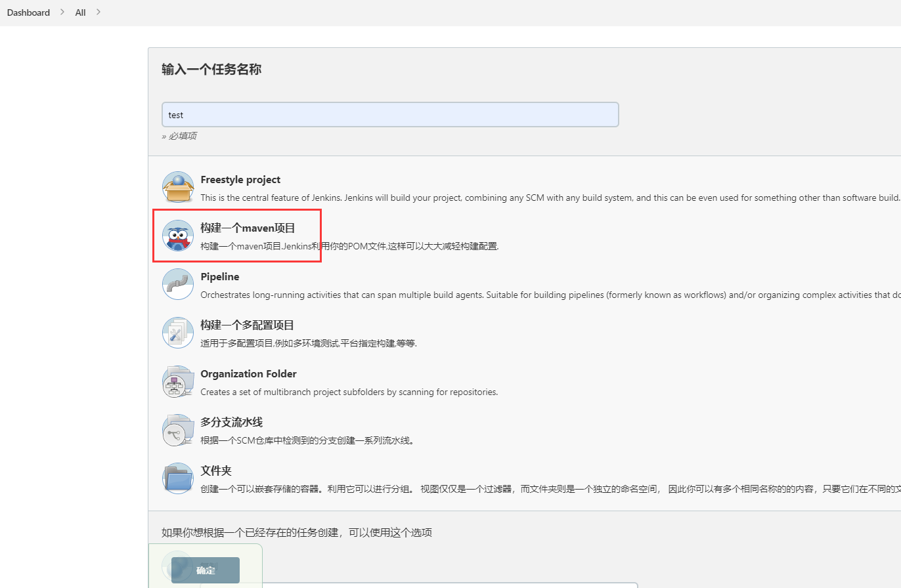Click the description 适用于多配置项目
The width and height of the screenshot is (901, 588).
[309, 343]
